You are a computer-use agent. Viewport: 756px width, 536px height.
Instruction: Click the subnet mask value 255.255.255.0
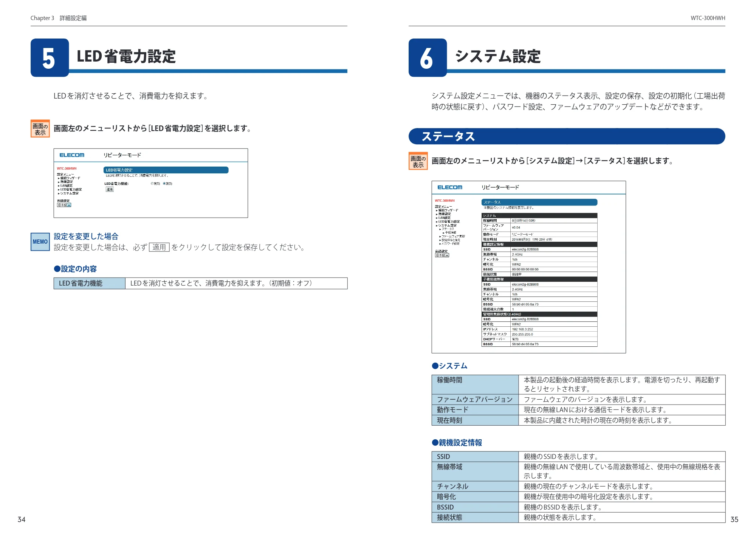click(x=522, y=334)
